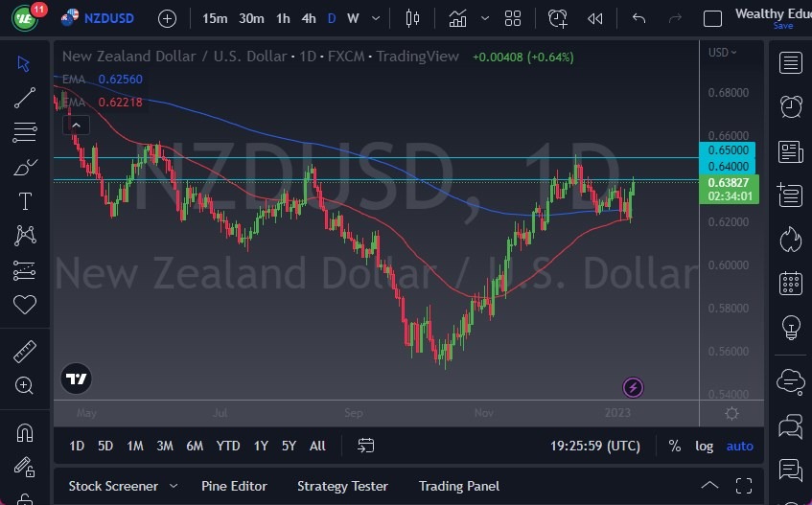This screenshot has height=505, width=812.
Task: Open the chart patterns tool
Action: pos(25,236)
